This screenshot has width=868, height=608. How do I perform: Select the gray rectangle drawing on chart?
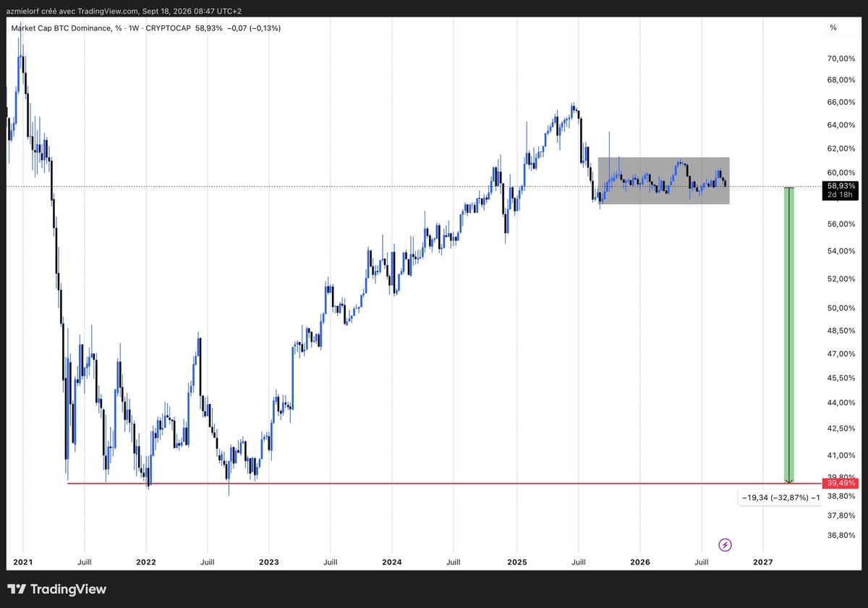point(663,180)
